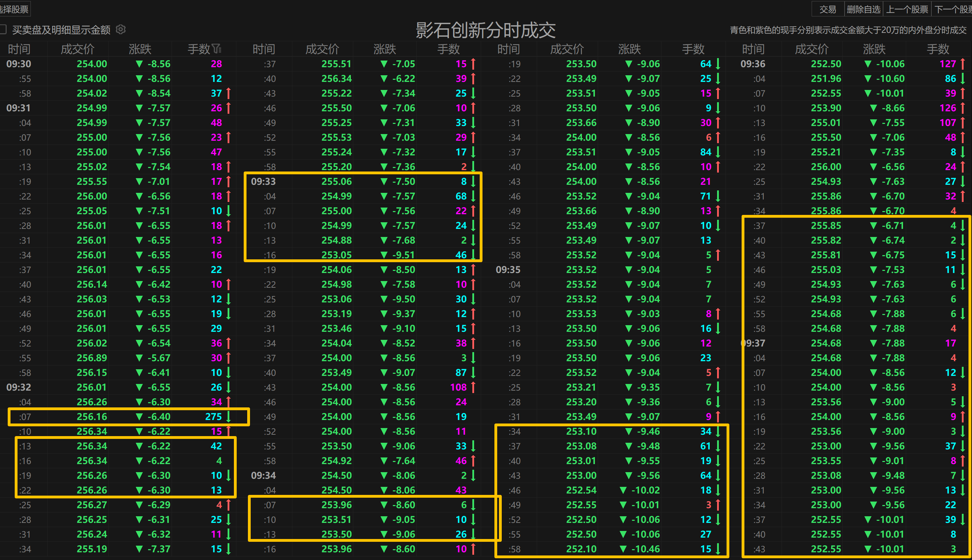972x560 pixels.
Task: Click the rightmost 手数 column header
Action: click(937, 49)
